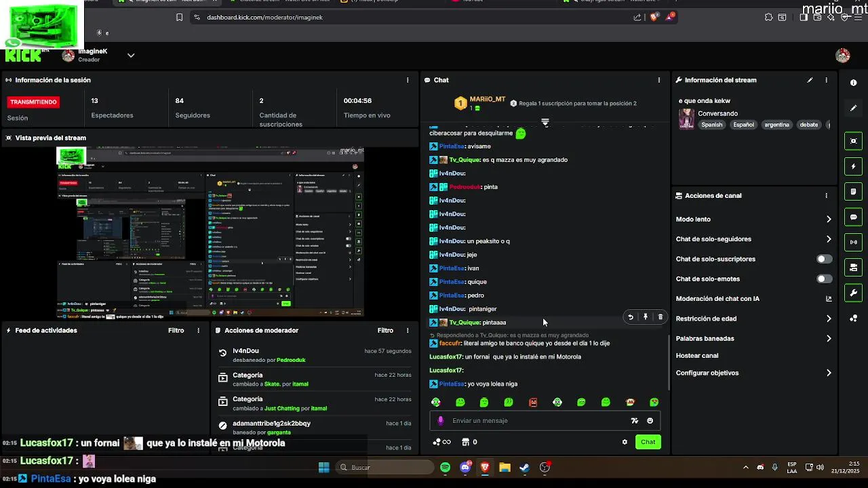Open Información de la sesión three-dot menu
Screen dimensions: 868x488
[x=408, y=80]
